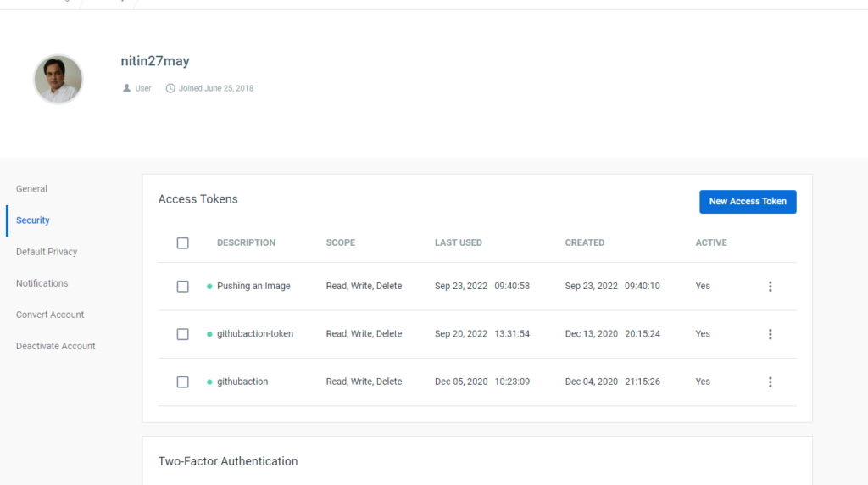Open the Pushing an Image token description
This screenshot has width=868, height=485.
pyautogui.click(x=253, y=287)
